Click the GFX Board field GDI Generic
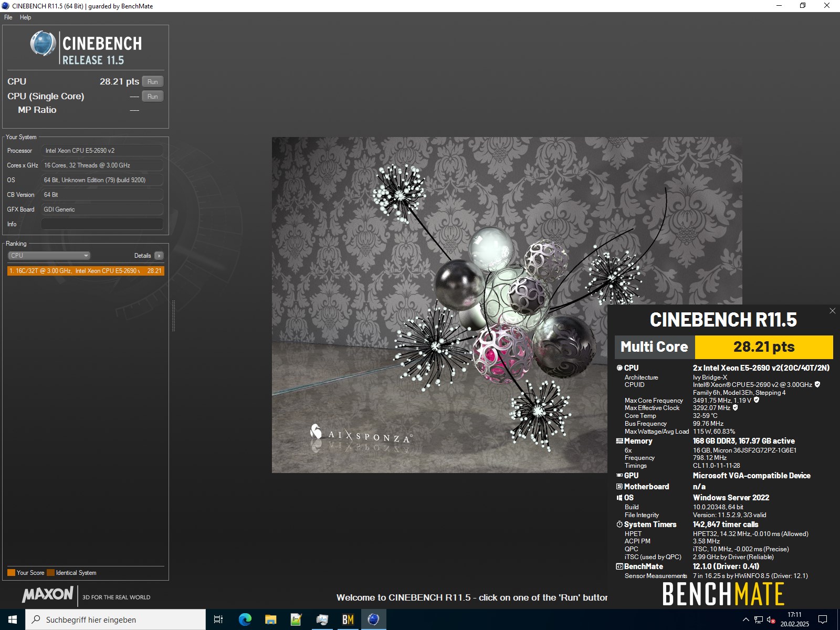This screenshot has height=630, width=840. tap(102, 209)
